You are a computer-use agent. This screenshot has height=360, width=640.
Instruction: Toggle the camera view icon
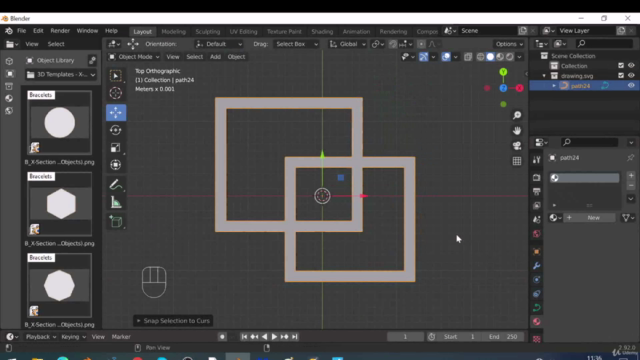(517, 146)
